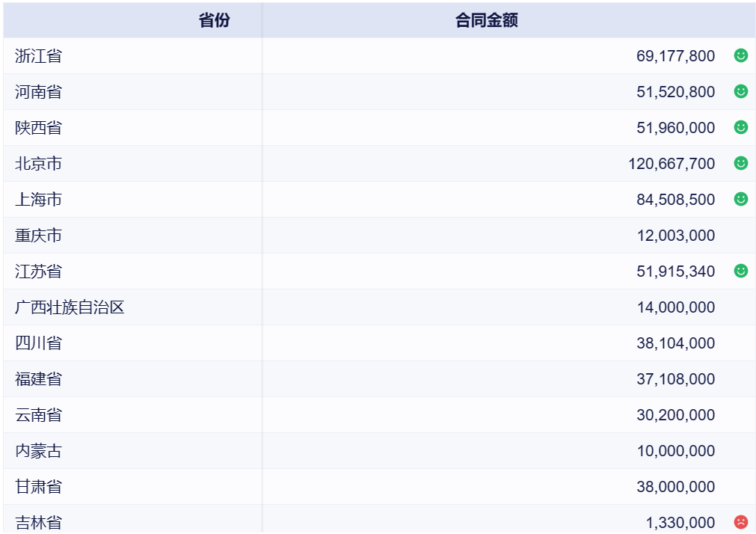Click the green smiley next to 120,667,700

point(740,163)
